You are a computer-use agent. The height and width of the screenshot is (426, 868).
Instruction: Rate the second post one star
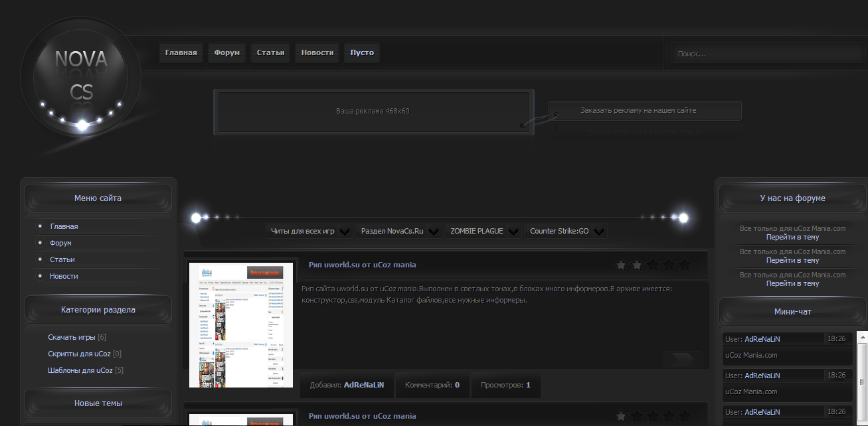click(621, 416)
